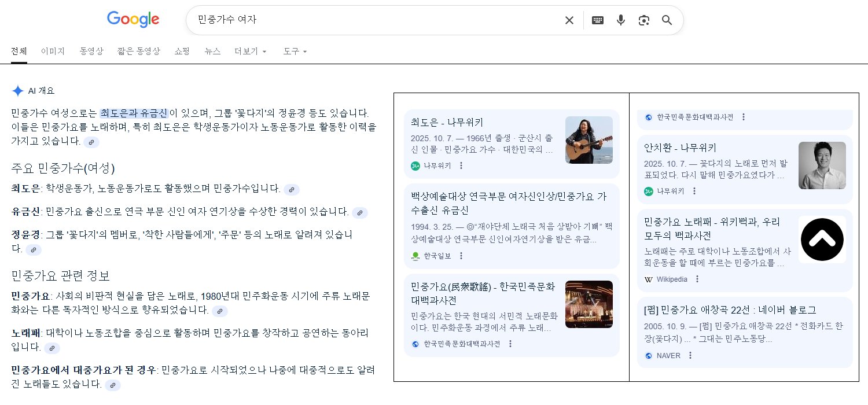Image resolution: width=868 pixels, height=405 pixels.
Task: Click the 한국일보 source favicon
Action: pyautogui.click(x=415, y=256)
